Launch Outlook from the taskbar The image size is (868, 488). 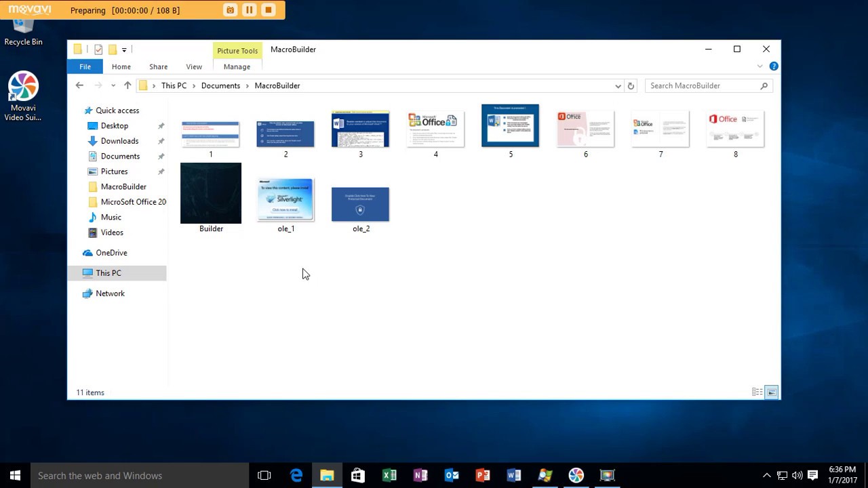pyautogui.click(x=452, y=475)
